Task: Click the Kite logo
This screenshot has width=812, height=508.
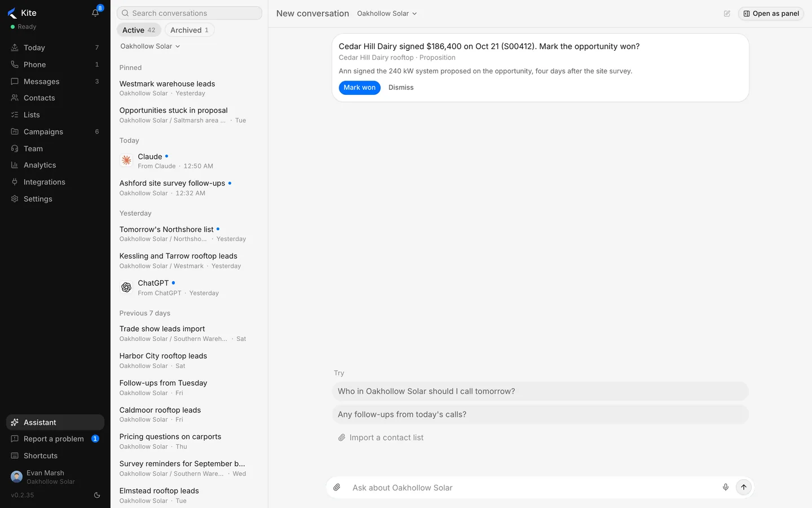Action: click(12, 13)
